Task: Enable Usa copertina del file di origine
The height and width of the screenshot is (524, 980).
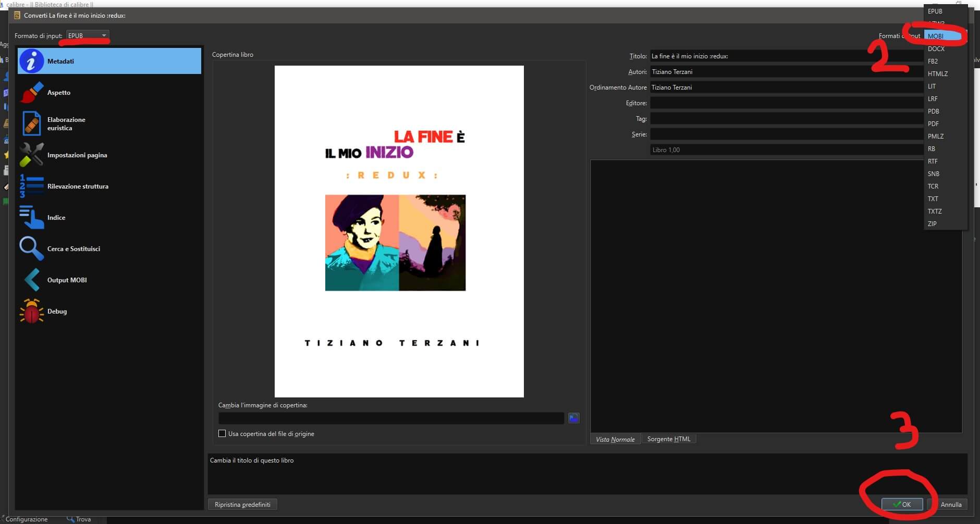Action: pos(222,434)
